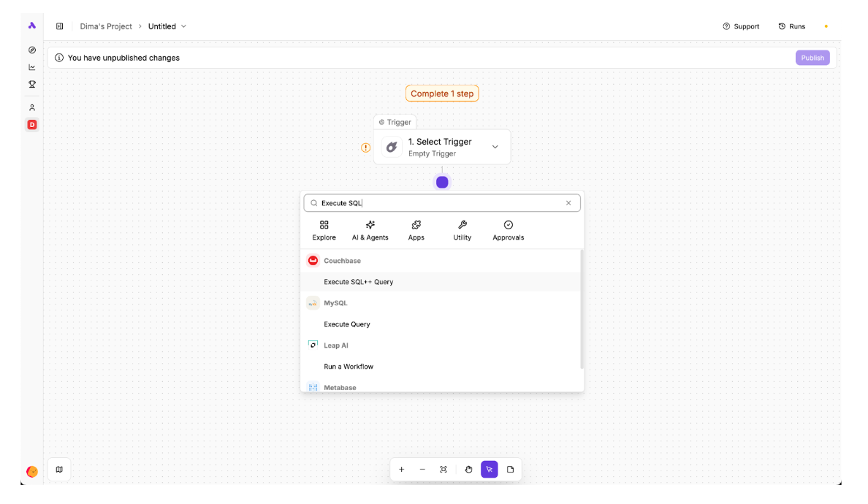
Task: Open the Approvals tab
Action: click(509, 230)
